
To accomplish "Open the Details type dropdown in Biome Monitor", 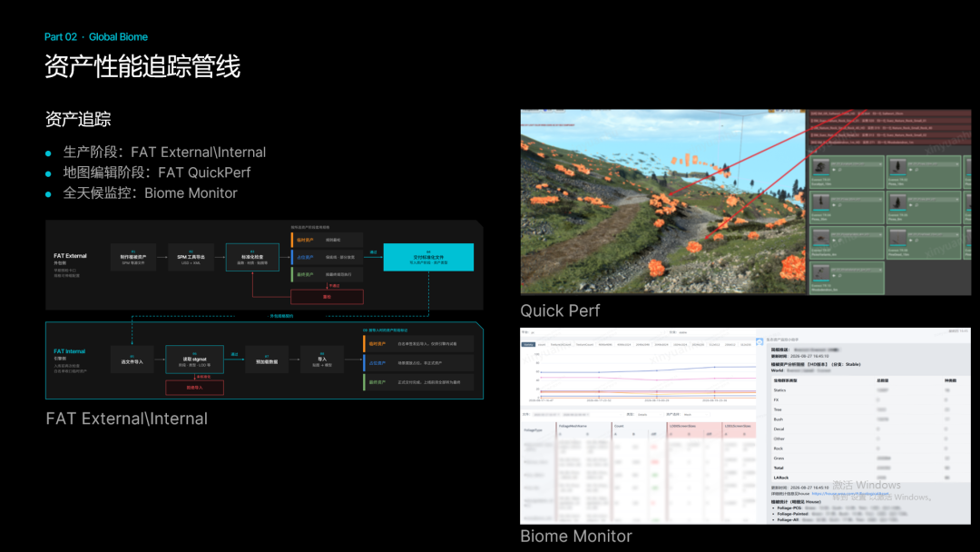I will [x=650, y=415].
